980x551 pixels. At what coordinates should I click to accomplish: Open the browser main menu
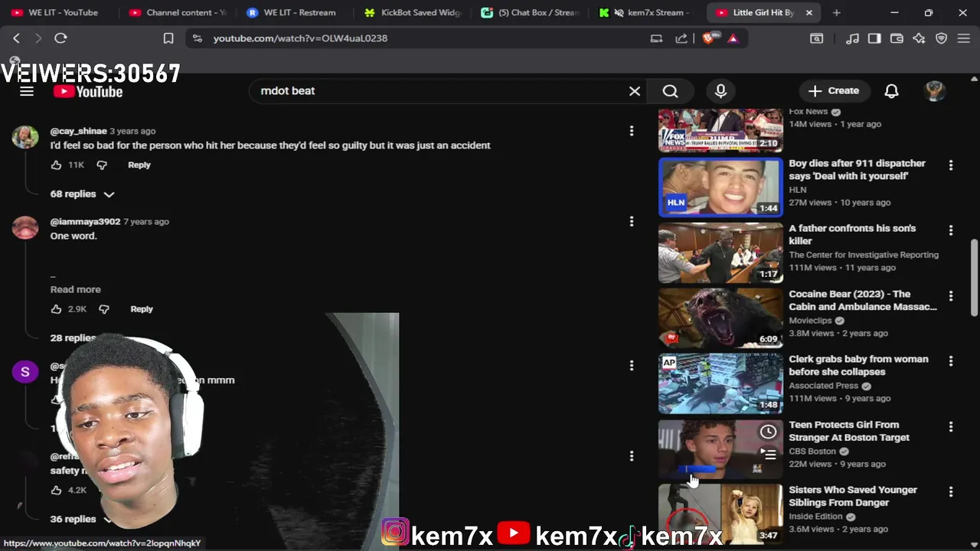click(964, 38)
